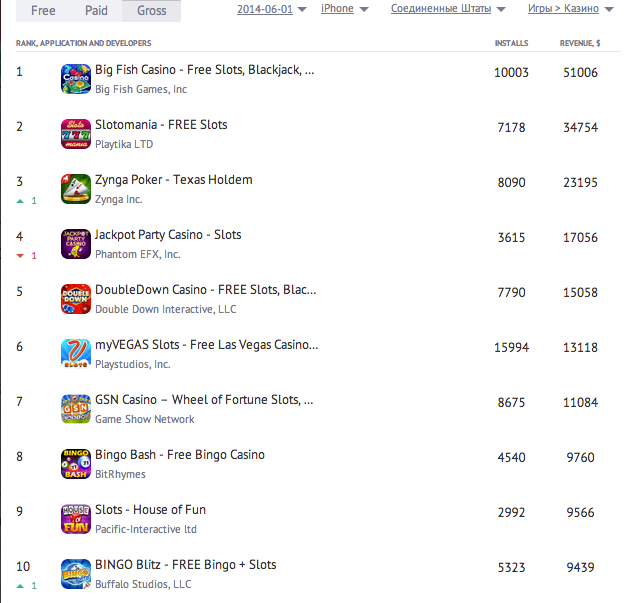Image resolution: width=629 pixels, height=603 pixels.
Task: Open the 2014-06-01 date dropdown
Action: point(271,9)
